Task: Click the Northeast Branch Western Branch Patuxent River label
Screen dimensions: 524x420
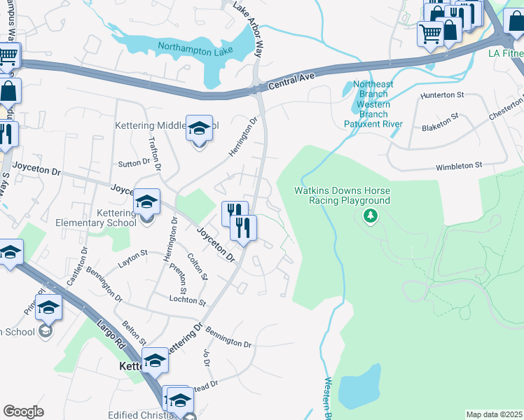Action: tap(373, 104)
